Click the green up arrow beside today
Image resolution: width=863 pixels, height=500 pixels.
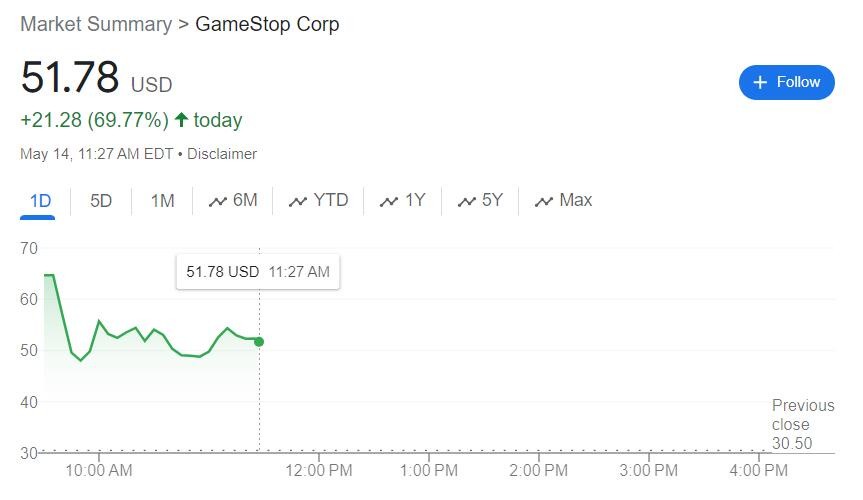coord(181,120)
